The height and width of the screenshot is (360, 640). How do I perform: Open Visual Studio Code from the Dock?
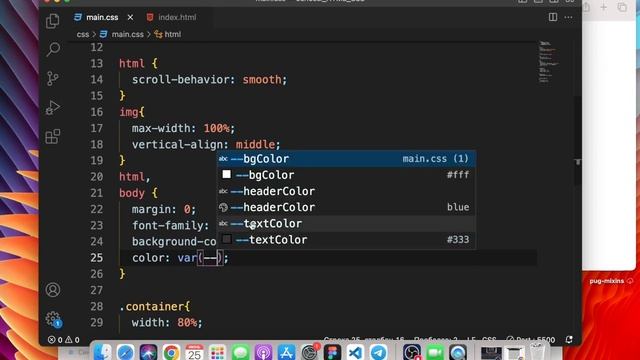(356, 352)
